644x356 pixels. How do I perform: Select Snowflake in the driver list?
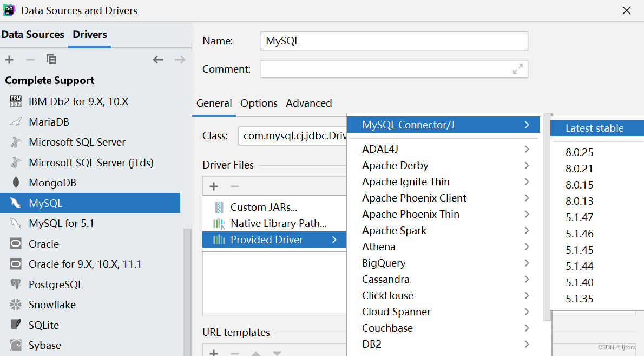coord(90,305)
